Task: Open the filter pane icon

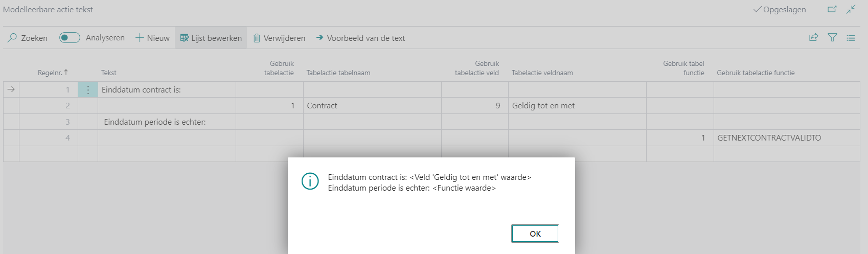Action: [x=832, y=37]
